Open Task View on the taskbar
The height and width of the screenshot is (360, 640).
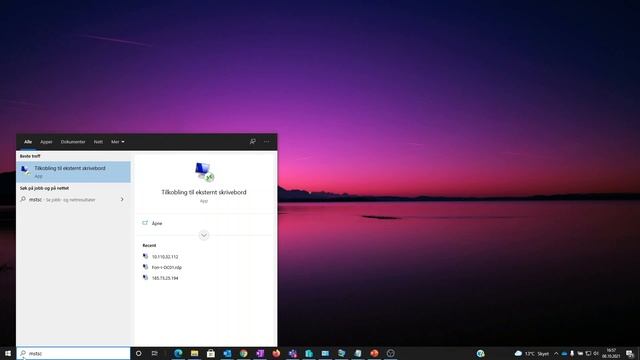click(x=154, y=353)
